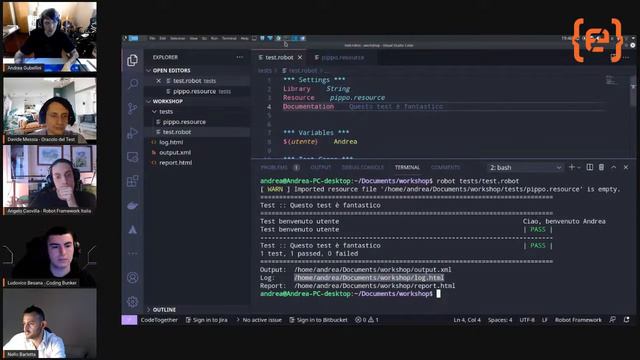Viewport: 640px width, 360px height.
Task: Open the Docker whale view in the activity bar
Action: pyautogui.click(x=133, y=205)
